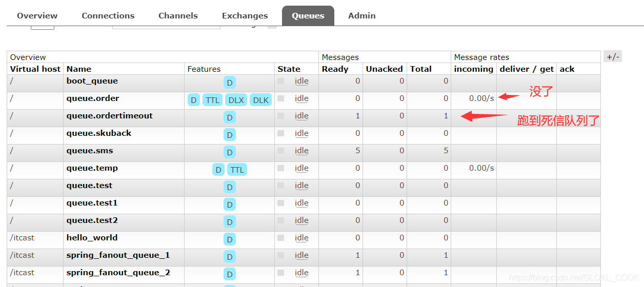Click the idle state of queue.ordertimeout
The height and width of the screenshot is (287, 644).
301,116
